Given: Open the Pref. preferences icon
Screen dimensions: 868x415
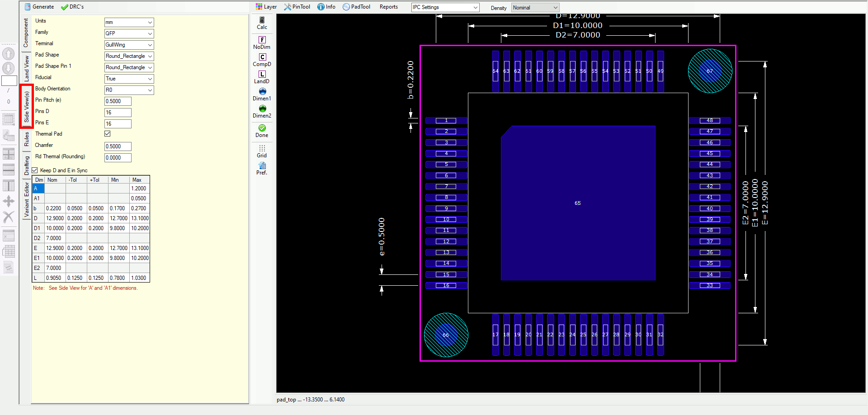Looking at the screenshot, I should [262, 165].
